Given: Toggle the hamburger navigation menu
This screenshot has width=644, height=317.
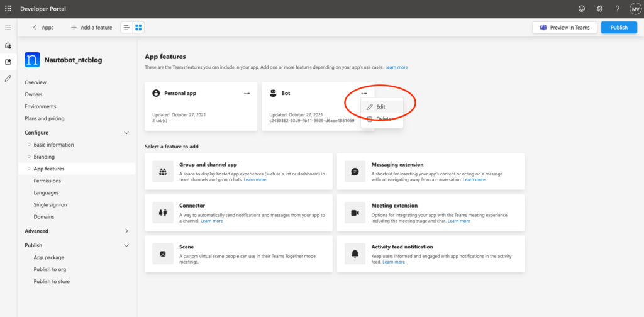Looking at the screenshot, I should [x=8, y=28].
